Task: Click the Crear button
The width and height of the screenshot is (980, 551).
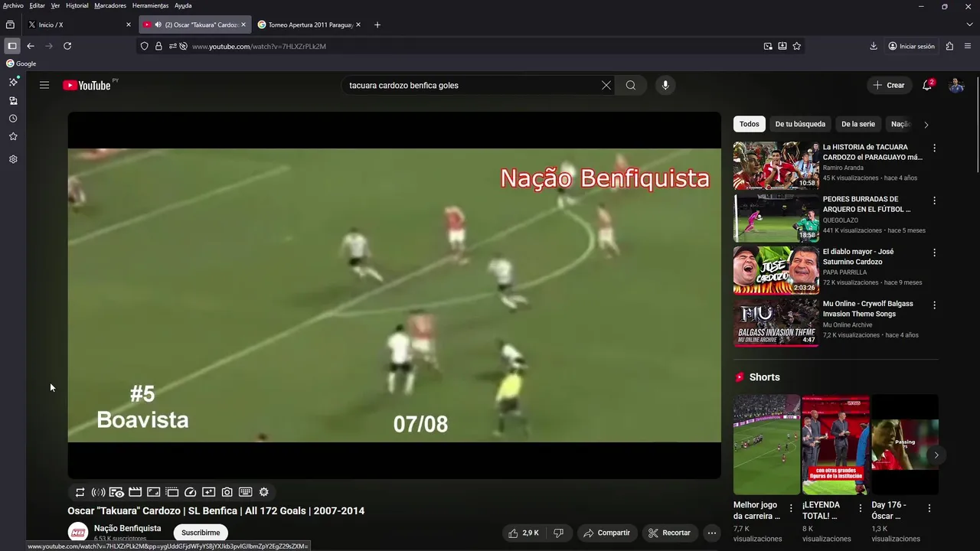Action: pyautogui.click(x=888, y=85)
